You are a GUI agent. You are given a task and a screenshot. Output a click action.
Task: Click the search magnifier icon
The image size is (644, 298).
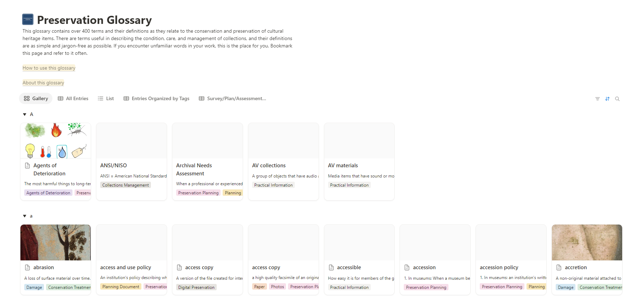[x=617, y=99]
